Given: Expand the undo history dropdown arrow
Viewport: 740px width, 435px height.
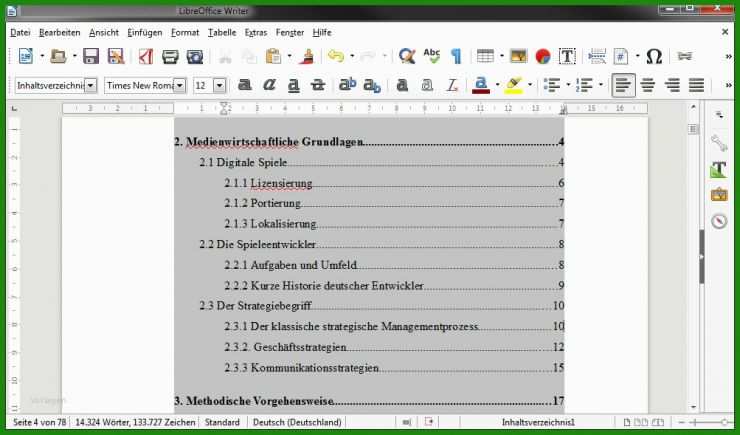Looking at the screenshot, I should point(352,56).
